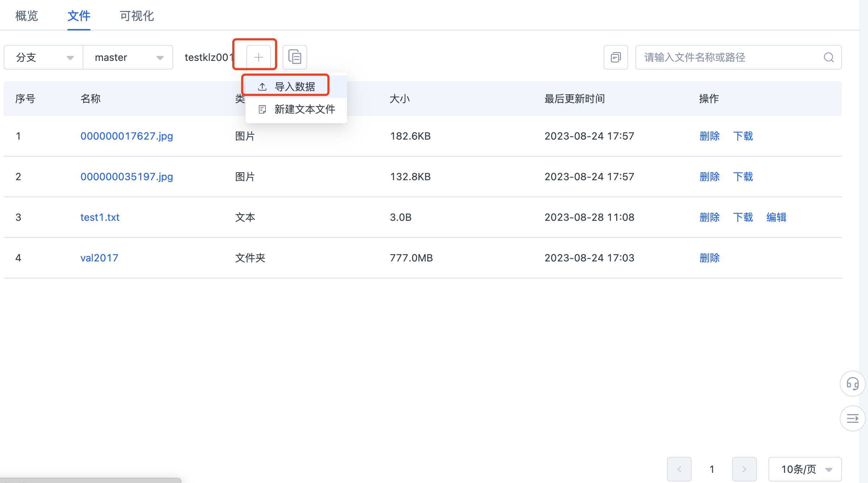Image resolution: width=868 pixels, height=483 pixels.
Task: Click the file name search input field
Action: pyautogui.click(x=725, y=57)
